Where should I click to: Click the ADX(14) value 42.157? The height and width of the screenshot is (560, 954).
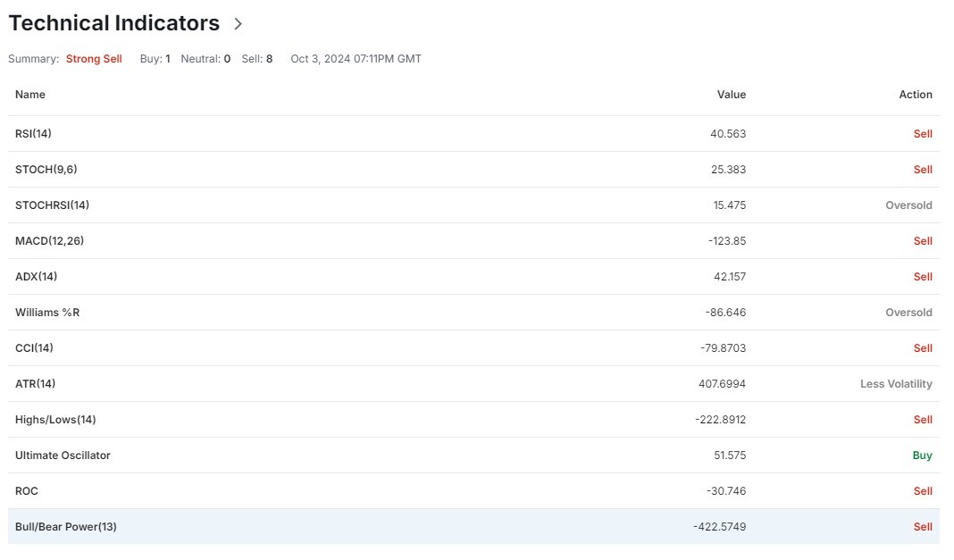click(730, 277)
